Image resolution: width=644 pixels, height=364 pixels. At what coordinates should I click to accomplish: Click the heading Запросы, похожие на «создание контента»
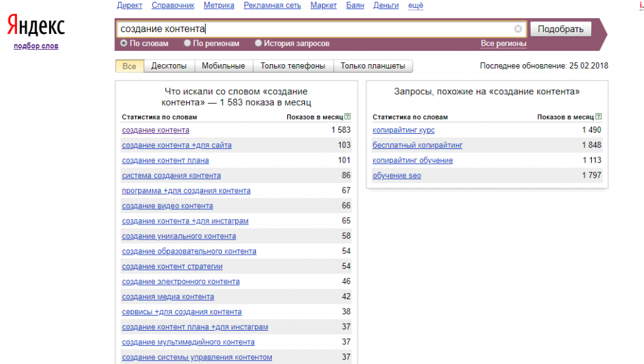(x=487, y=92)
